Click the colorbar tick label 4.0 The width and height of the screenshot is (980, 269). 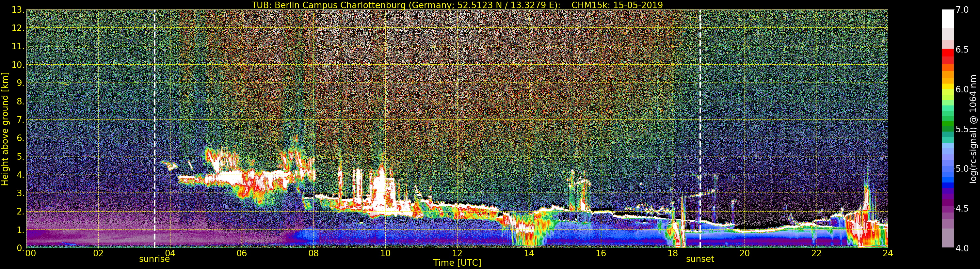962,248
